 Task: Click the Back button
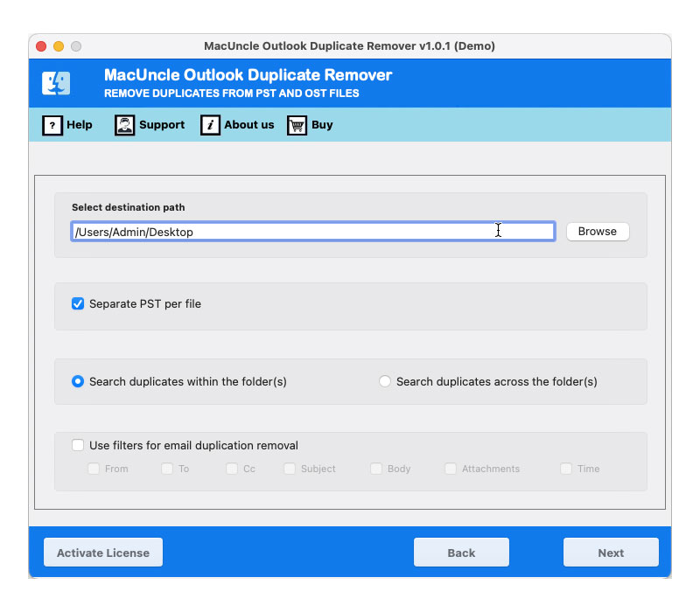[461, 553]
